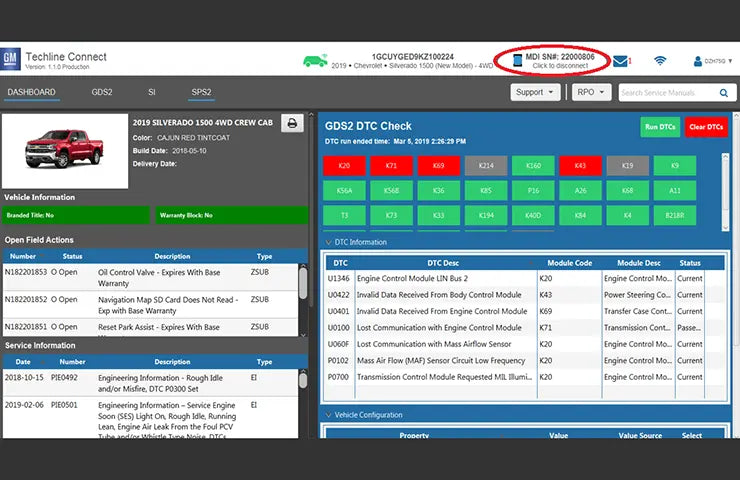This screenshot has width=740, height=480.
Task: Open the mail notifications envelope icon
Action: pos(620,61)
